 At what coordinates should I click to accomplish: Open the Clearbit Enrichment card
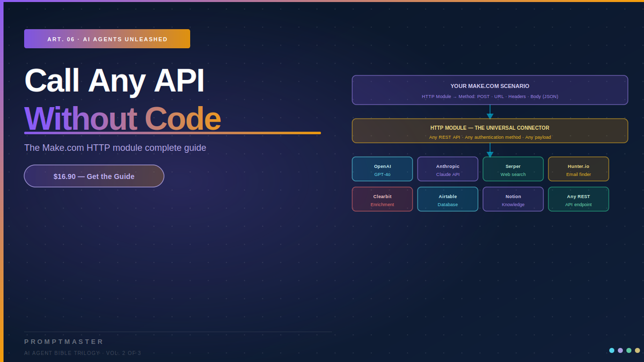coord(383,199)
